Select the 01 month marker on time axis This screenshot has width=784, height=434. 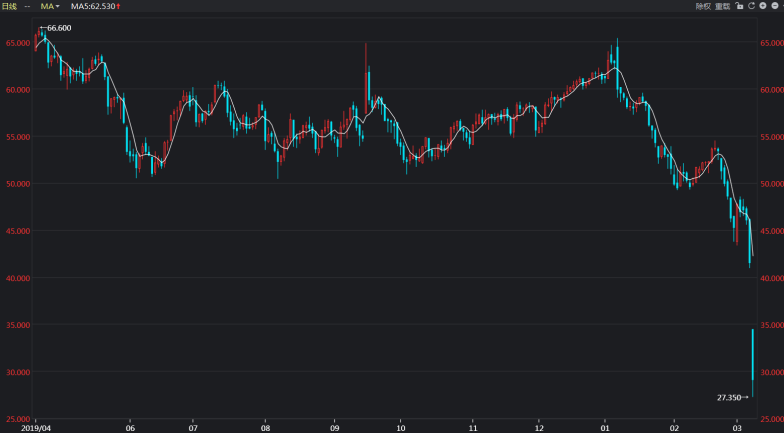click(605, 425)
